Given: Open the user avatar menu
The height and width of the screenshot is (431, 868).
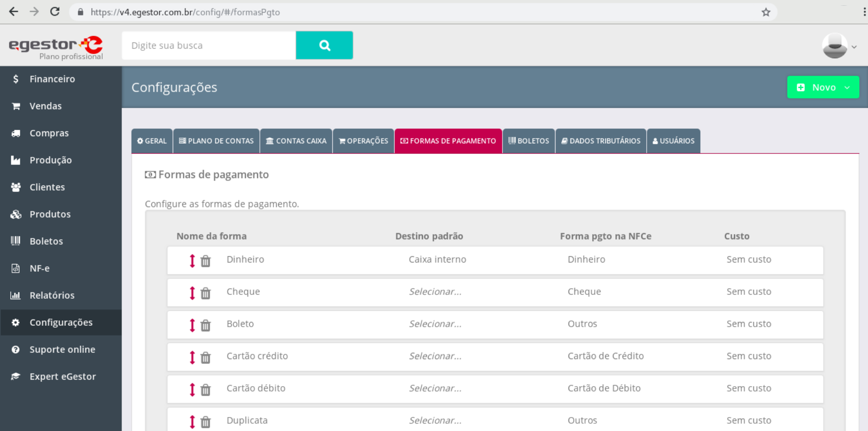Looking at the screenshot, I should click(x=840, y=46).
